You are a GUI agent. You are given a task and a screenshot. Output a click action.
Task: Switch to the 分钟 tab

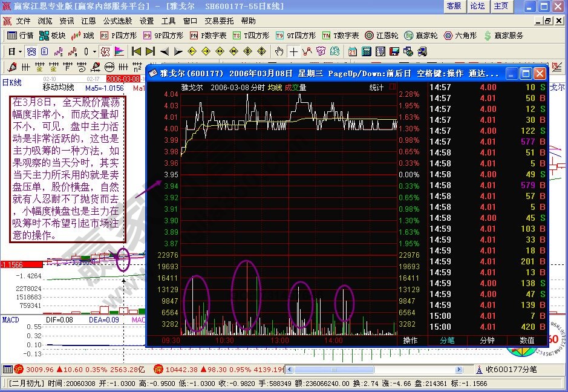pyautogui.click(x=487, y=341)
